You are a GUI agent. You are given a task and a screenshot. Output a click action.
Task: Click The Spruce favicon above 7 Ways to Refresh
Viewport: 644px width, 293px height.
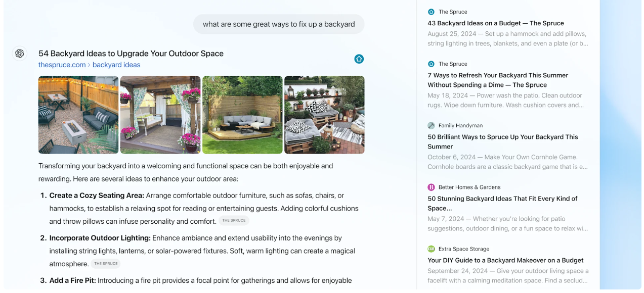431,64
